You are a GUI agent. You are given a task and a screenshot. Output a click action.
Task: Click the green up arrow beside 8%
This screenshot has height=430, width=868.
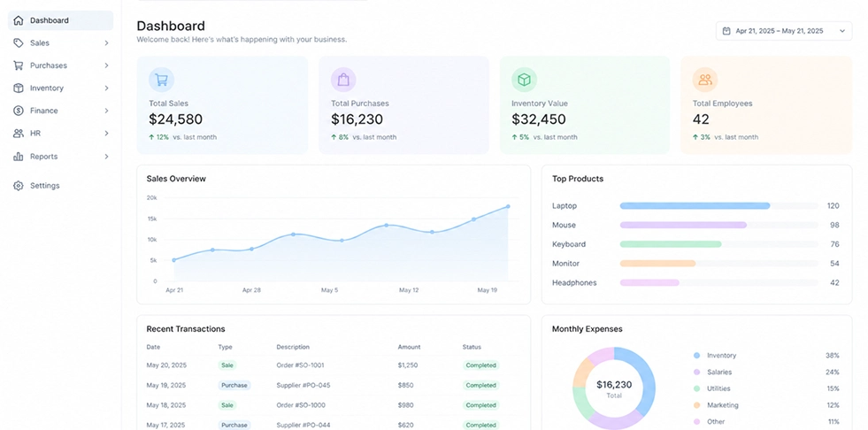click(x=334, y=137)
